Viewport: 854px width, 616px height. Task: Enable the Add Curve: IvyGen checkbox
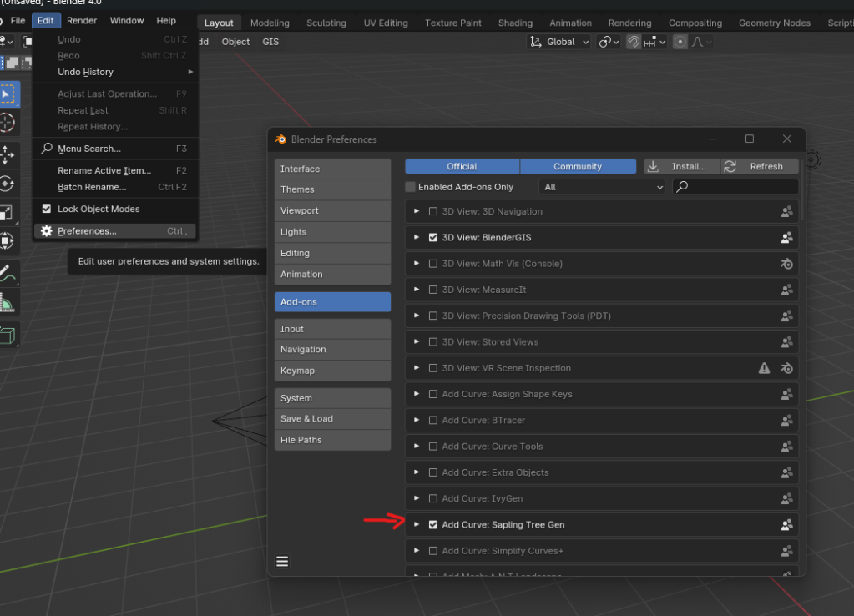pos(432,499)
